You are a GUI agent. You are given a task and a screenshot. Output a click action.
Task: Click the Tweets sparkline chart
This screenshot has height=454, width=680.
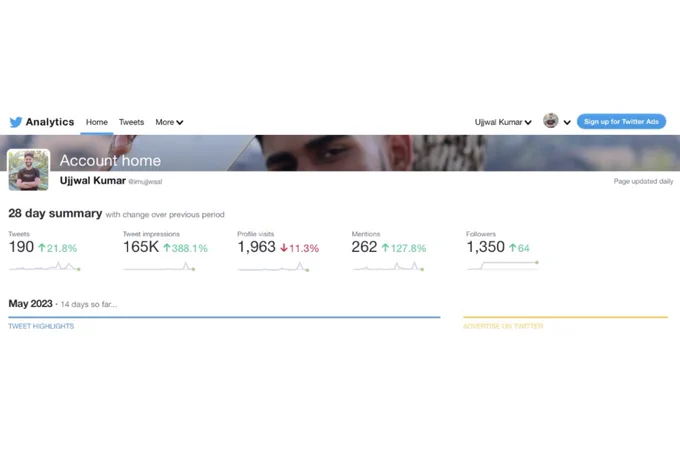[x=45, y=266]
